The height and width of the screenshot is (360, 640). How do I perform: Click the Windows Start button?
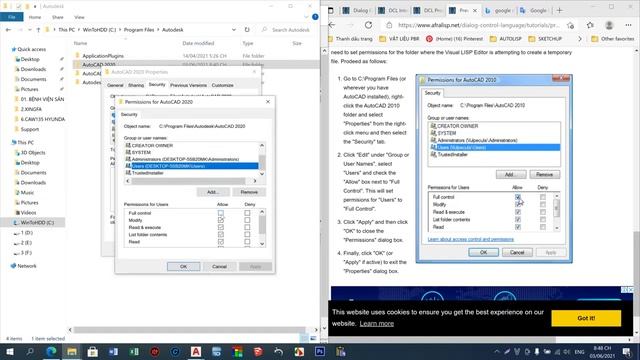click(10, 351)
